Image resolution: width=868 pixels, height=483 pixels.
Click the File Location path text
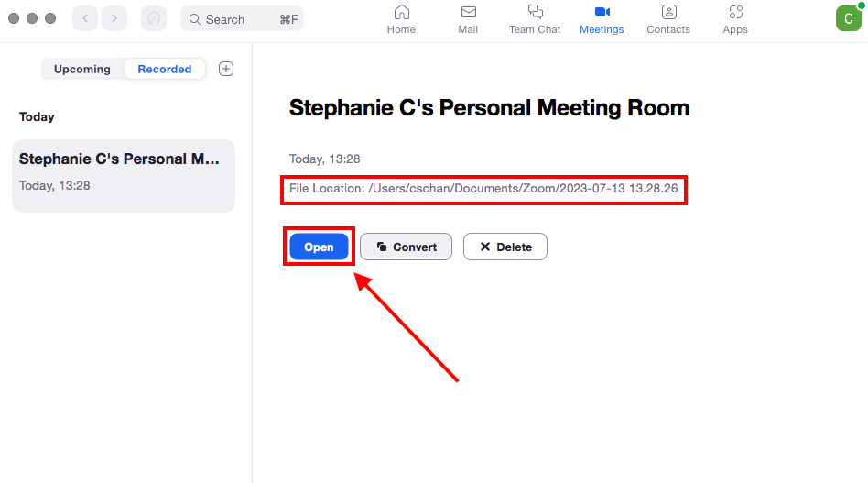483,188
